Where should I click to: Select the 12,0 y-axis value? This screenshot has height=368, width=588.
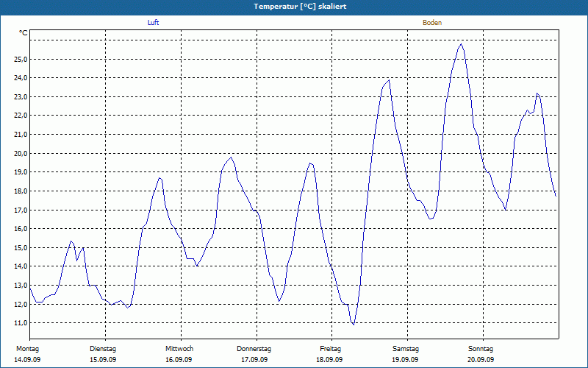(x=21, y=304)
